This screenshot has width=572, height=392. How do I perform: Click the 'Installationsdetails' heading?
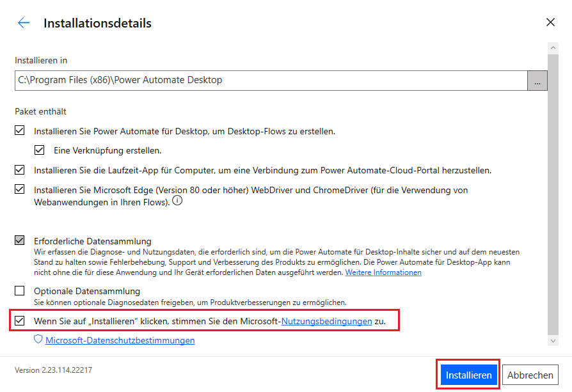click(x=97, y=23)
